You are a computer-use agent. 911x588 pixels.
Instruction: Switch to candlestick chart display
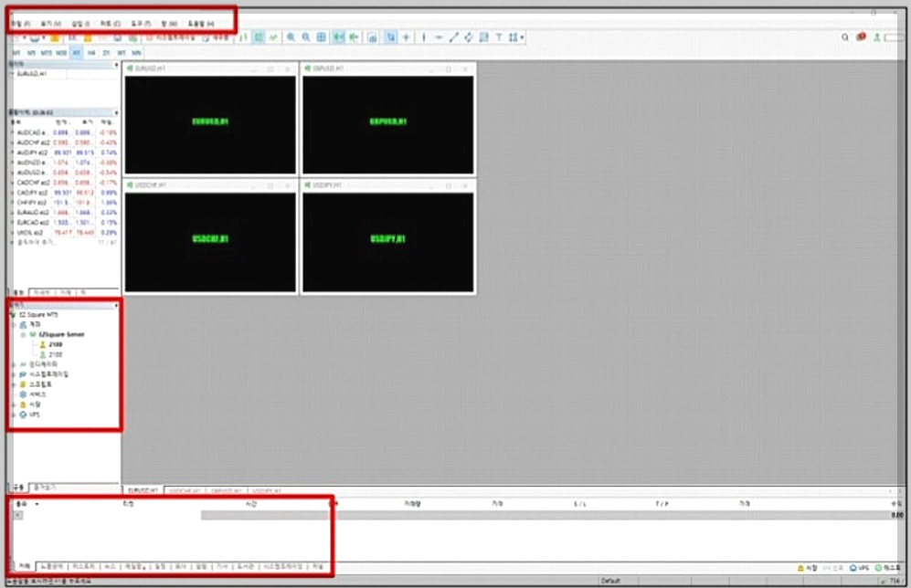(x=259, y=37)
